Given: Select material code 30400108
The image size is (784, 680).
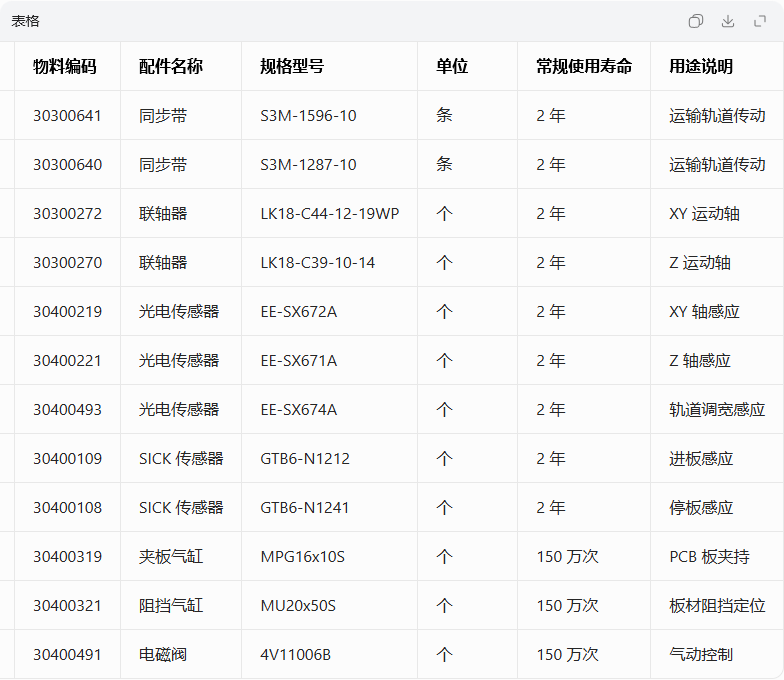Looking at the screenshot, I should pyautogui.click(x=68, y=508).
